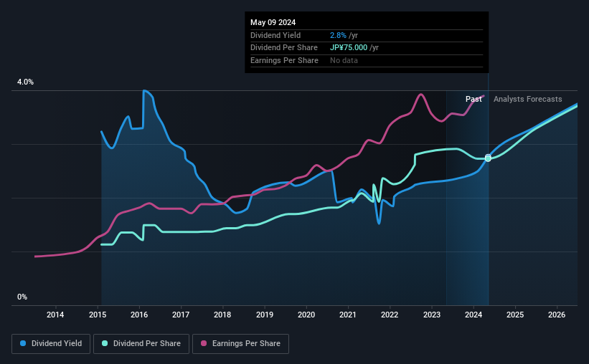Click the 2.8% dividend yield value

[x=338, y=35]
